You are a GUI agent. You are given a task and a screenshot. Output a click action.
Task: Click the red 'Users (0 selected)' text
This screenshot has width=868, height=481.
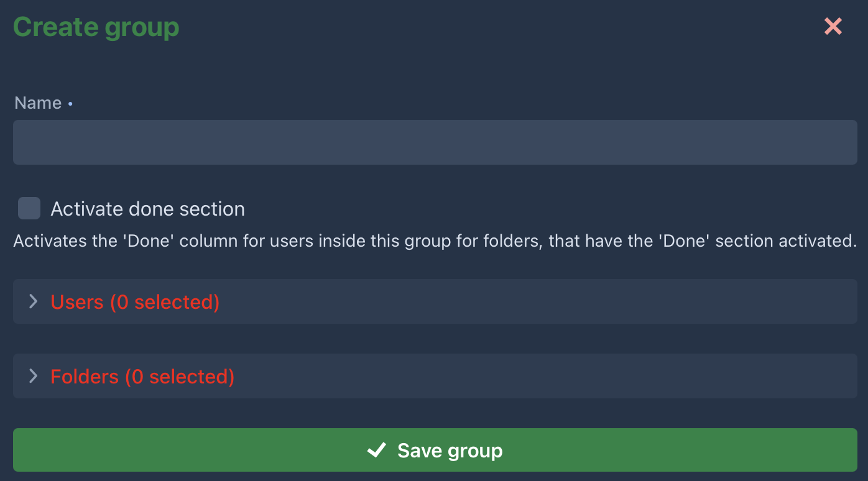pos(135,302)
